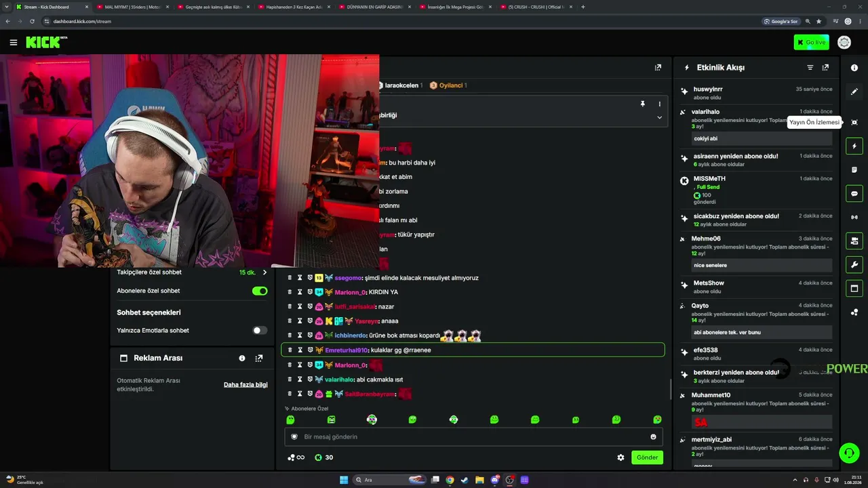Pop out the chat panel

coord(658,68)
